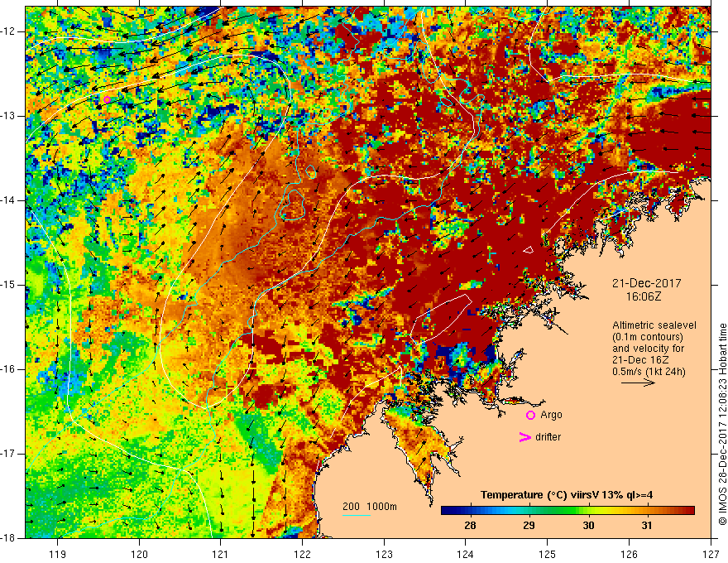Screen dimensions: 728x563
Task: Click '(0.1m contours)' legend line
Action: [x=648, y=337]
